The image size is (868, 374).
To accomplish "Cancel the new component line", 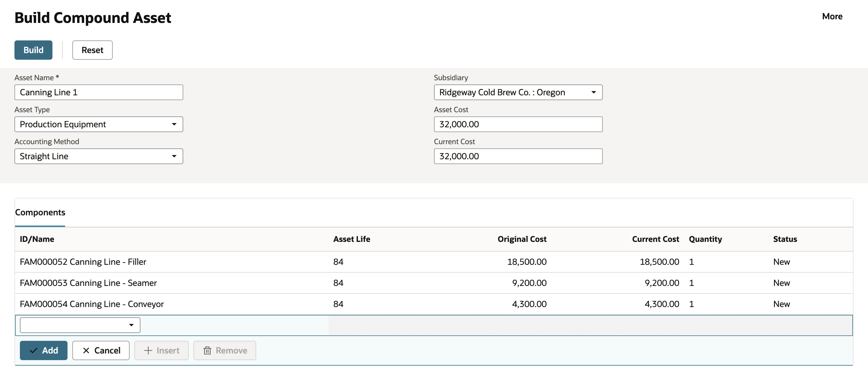I will 101,350.
